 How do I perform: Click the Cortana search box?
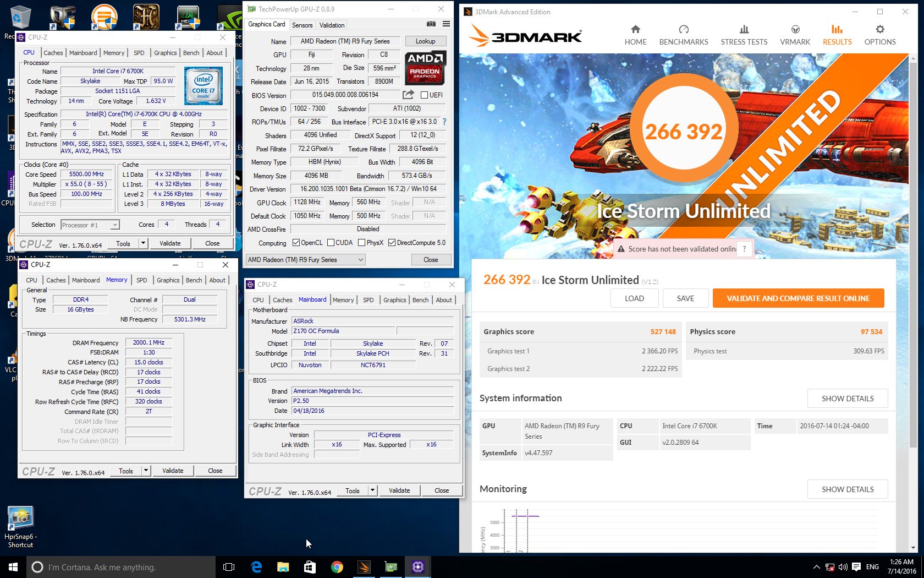[x=121, y=567]
